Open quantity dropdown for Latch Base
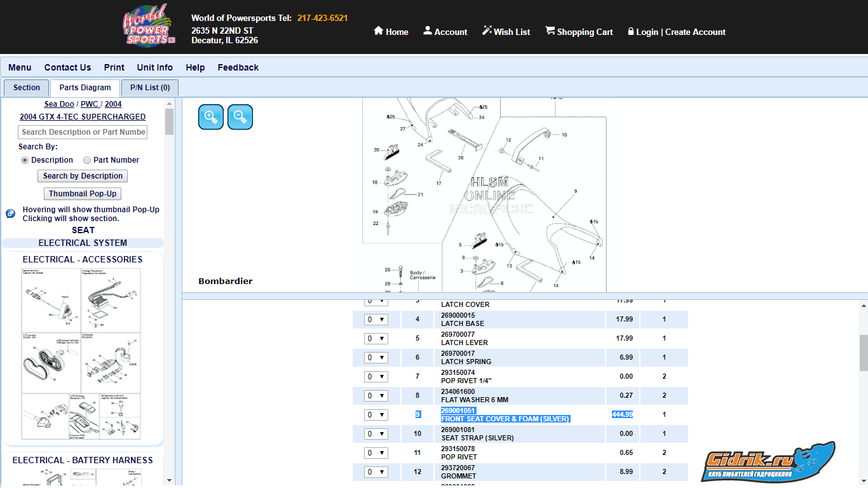Screen dimensions: 868x488 [x=376, y=320]
